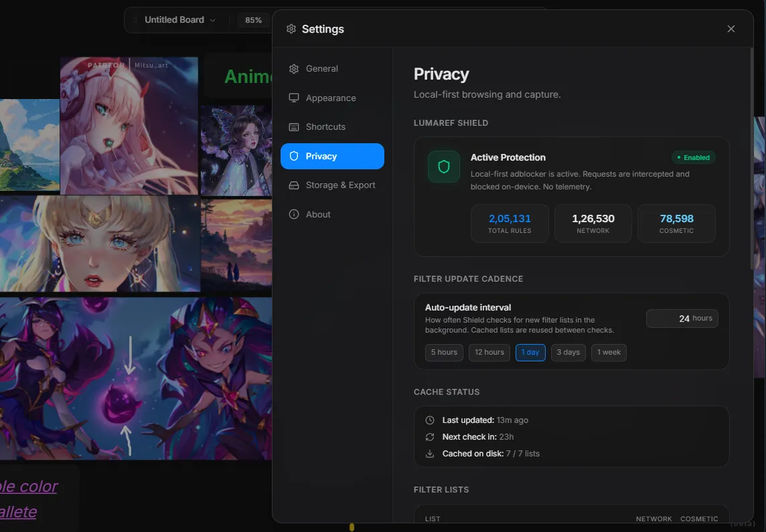The image size is (766, 532).
Task: Click the clock icon beside Last updated
Action: [430, 420]
